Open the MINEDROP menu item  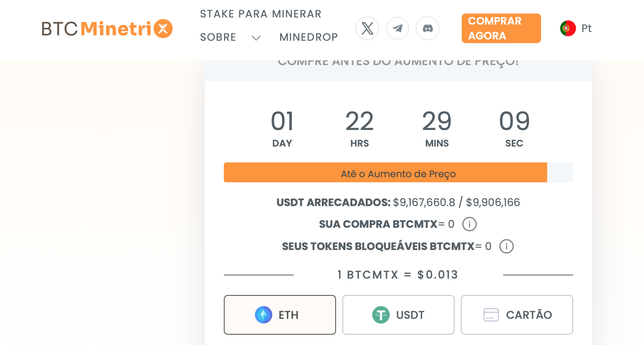pos(308,37)
